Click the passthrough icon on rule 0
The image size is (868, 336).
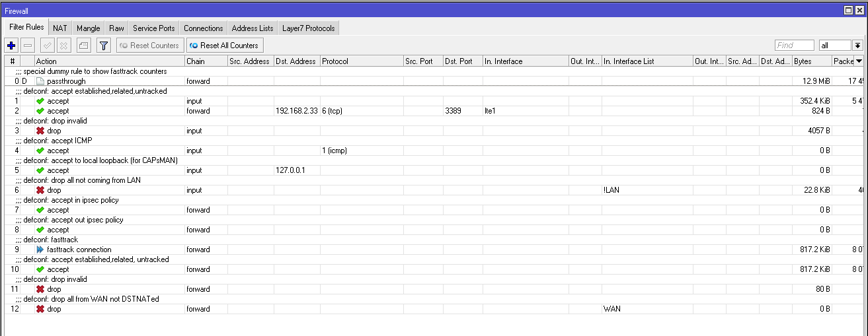(x=40, y=81)
